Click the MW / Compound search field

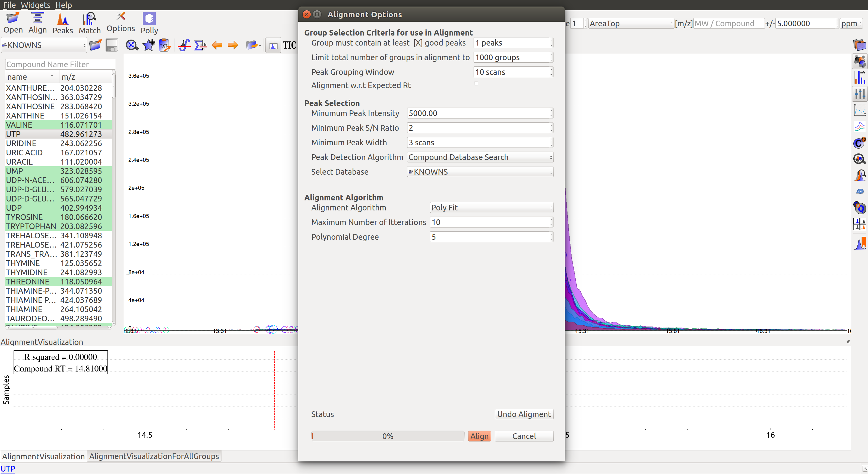tap(728, 24)
